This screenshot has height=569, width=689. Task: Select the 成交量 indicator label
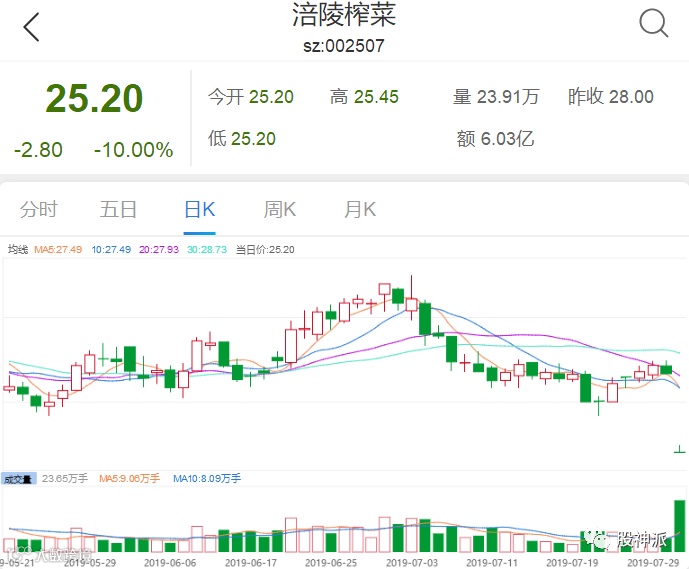[x=18, y=479]
